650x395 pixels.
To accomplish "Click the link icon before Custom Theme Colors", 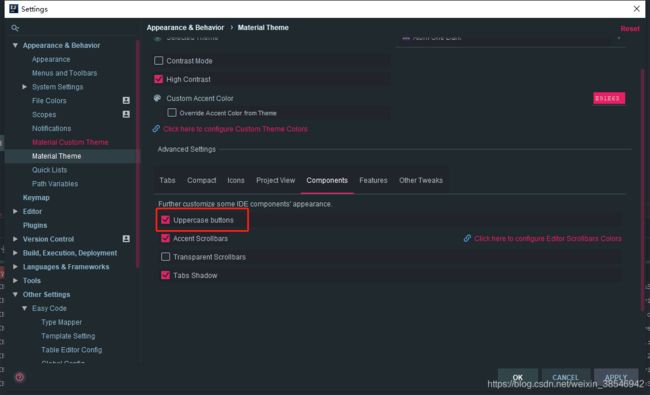I will (156, 128).
